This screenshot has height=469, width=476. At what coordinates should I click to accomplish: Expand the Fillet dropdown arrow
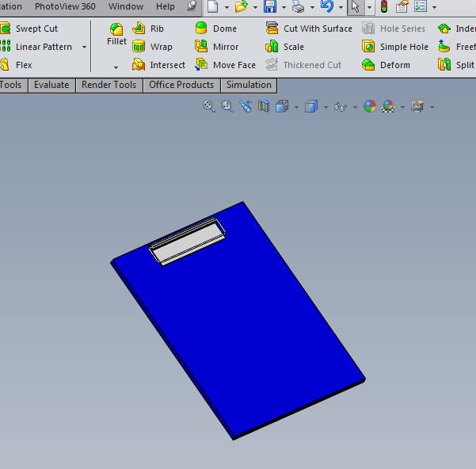click(116, 67)
